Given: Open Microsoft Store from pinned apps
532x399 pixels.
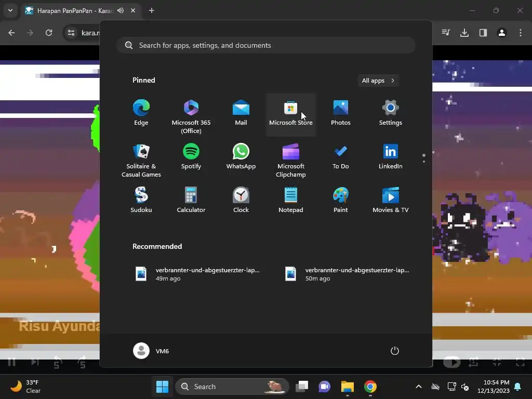Looking at the screenshot, I should (291, 114).
